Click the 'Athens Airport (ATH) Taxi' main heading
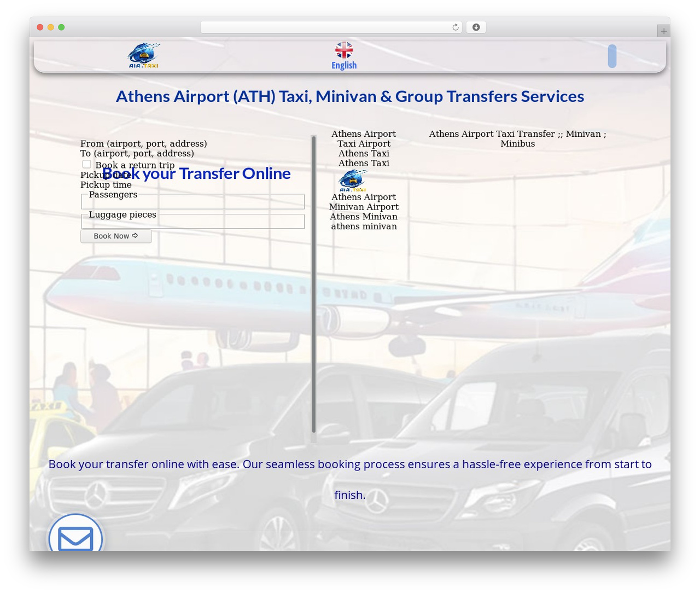This screenshot has width=700, height=593. (350, 96)
